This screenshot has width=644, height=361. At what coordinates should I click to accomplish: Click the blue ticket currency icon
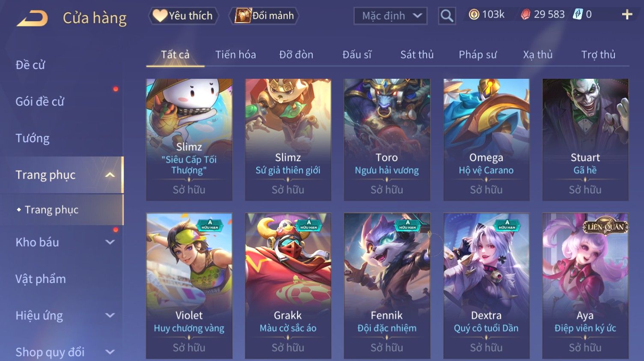pos(578,15)
